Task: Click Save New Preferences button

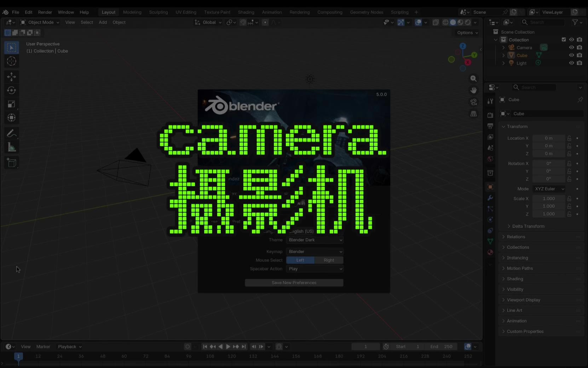Action: coord(294,283)
